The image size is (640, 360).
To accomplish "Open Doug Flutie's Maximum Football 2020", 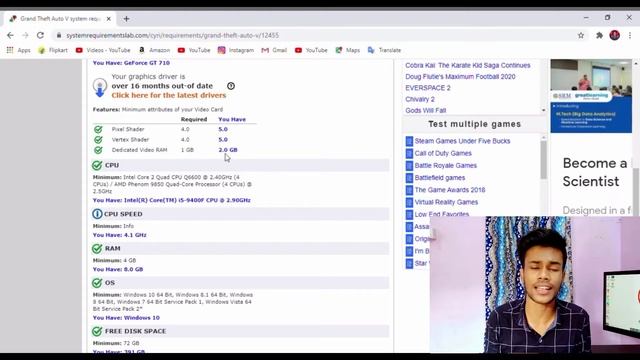I will point(460,77).
